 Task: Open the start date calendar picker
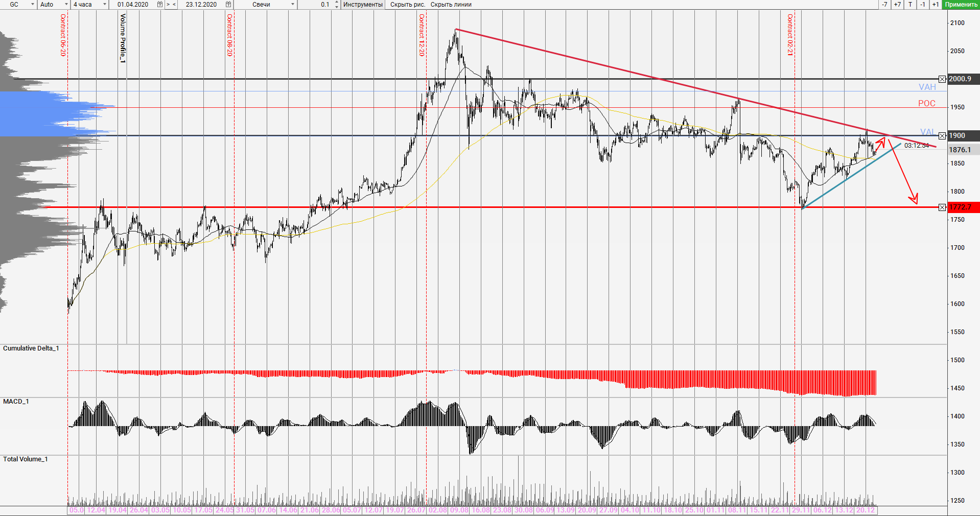pyautogui.click(x=160, y=5)
